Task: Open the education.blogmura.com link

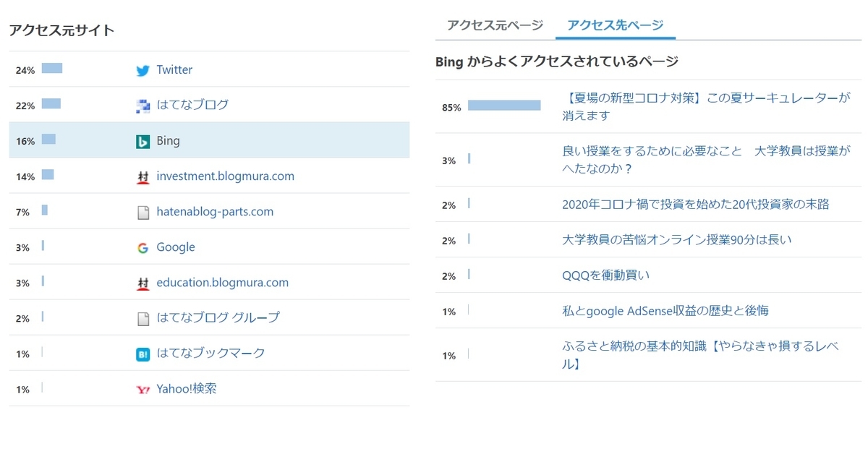Action: coord(222,283)
